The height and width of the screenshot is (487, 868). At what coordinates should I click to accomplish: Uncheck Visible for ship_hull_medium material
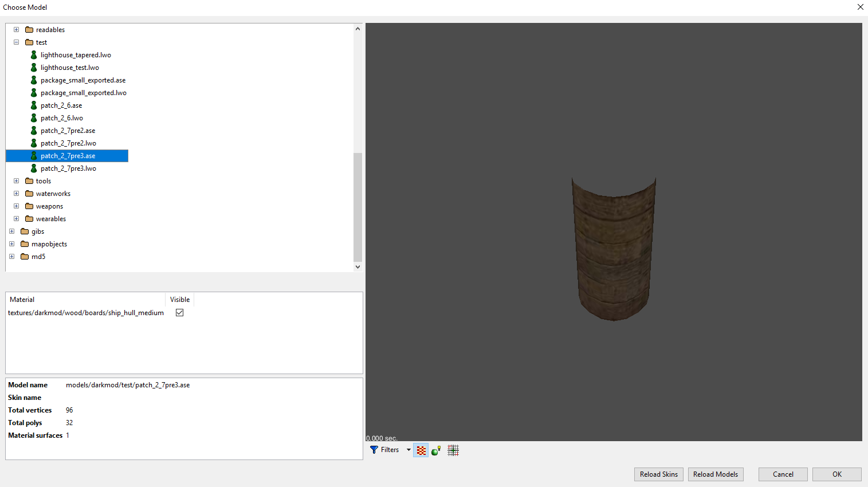(179, 313)
